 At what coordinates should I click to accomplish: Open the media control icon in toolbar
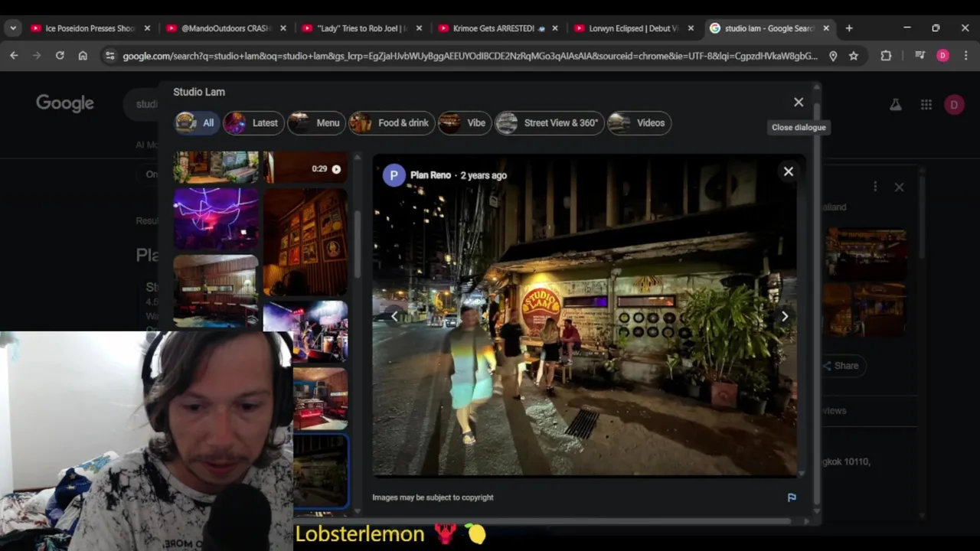[x=920, y=56]
